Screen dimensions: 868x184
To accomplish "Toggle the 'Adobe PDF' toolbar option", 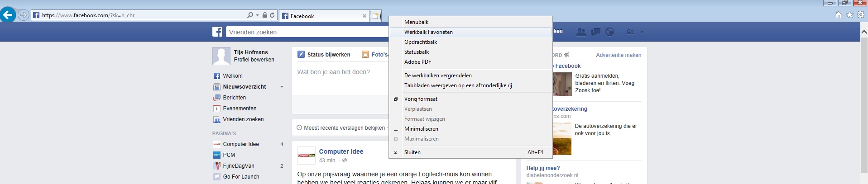I will coord(470,62).
